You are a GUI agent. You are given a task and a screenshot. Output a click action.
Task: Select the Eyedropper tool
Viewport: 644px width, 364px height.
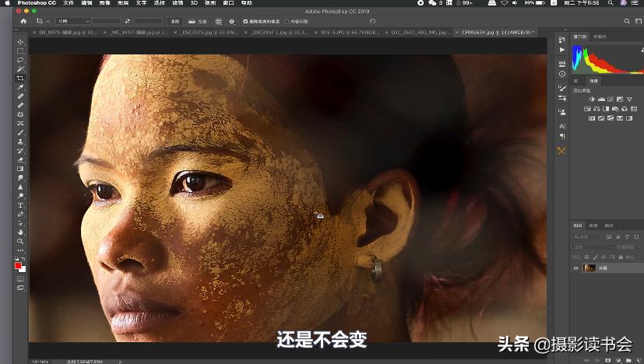(20, 87)
